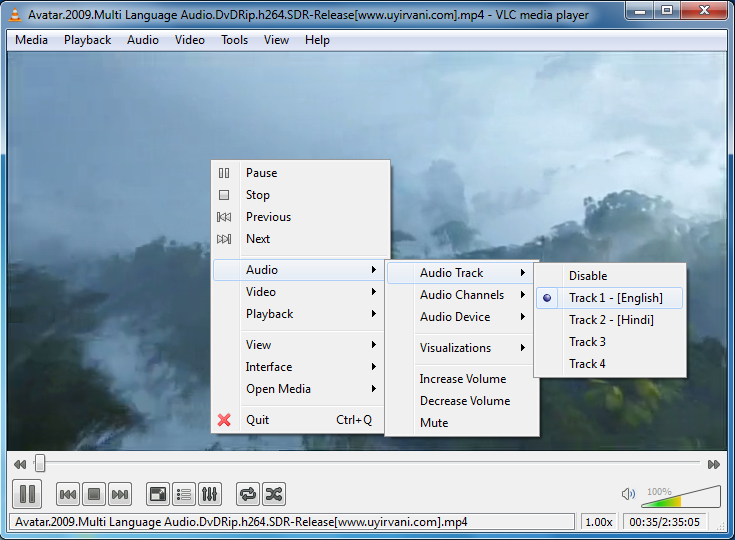The image size is (735, 540).
Task: Mute using the speaker icon
Action: 628,494
